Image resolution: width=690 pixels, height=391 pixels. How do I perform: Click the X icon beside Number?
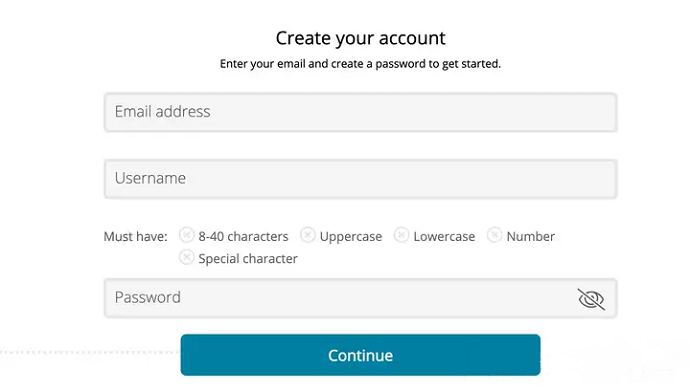(x=495, y=235)
